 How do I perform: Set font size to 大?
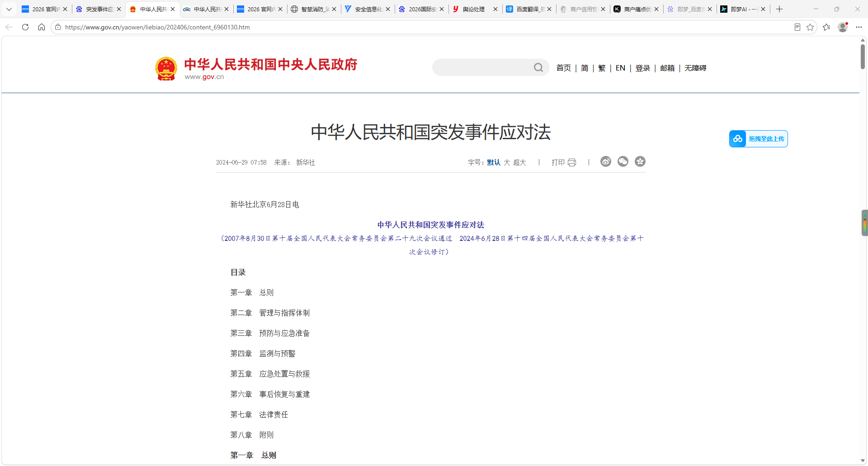tap(507, 162)
